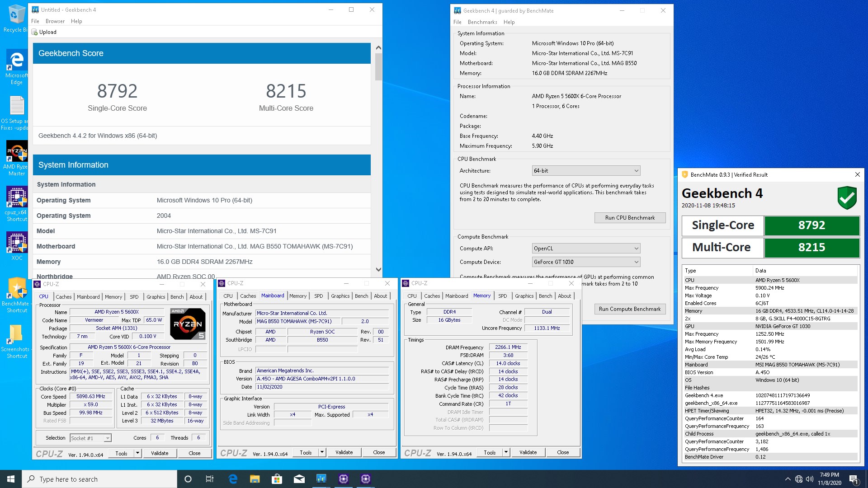Click the 8215 Multi-Core score in BenchMate
This screenshot has height=488, width=868.
[811, 248]
